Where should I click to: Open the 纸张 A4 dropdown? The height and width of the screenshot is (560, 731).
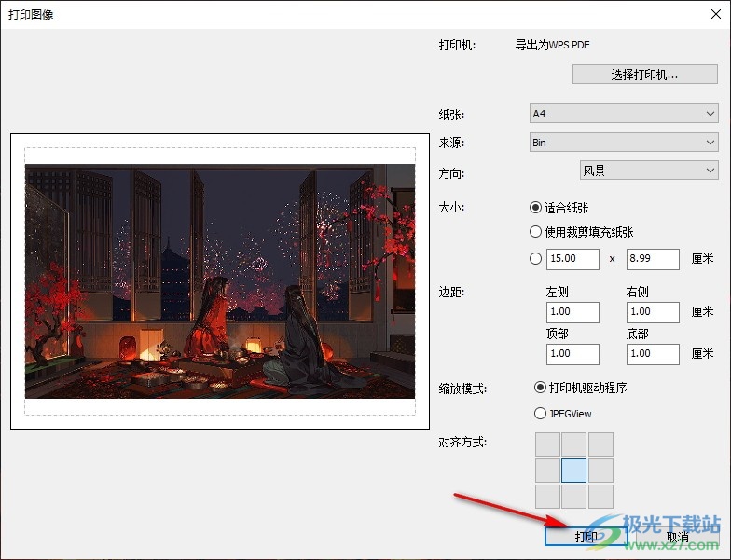(624, 114)
